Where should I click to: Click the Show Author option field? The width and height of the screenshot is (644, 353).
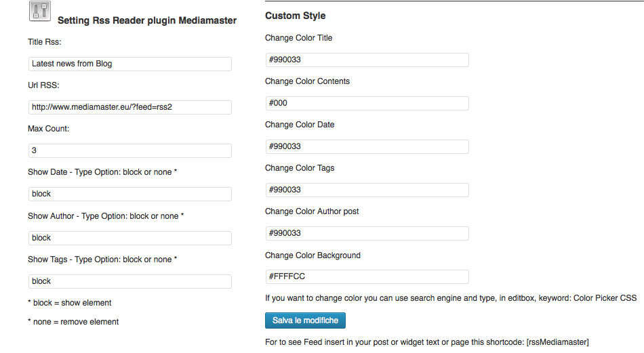pos(130,238)
